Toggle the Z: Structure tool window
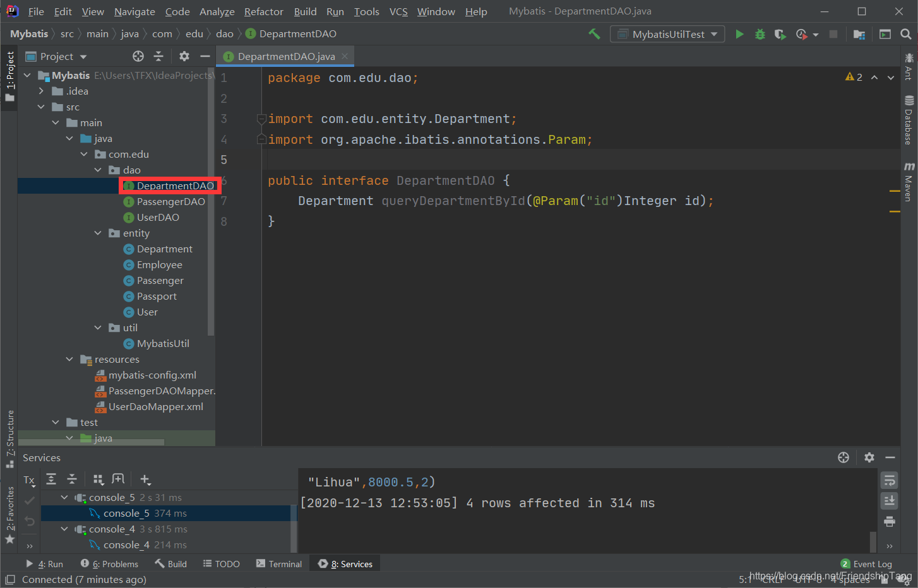The height and width of the screenshot is (588, 918). (9, 438)
